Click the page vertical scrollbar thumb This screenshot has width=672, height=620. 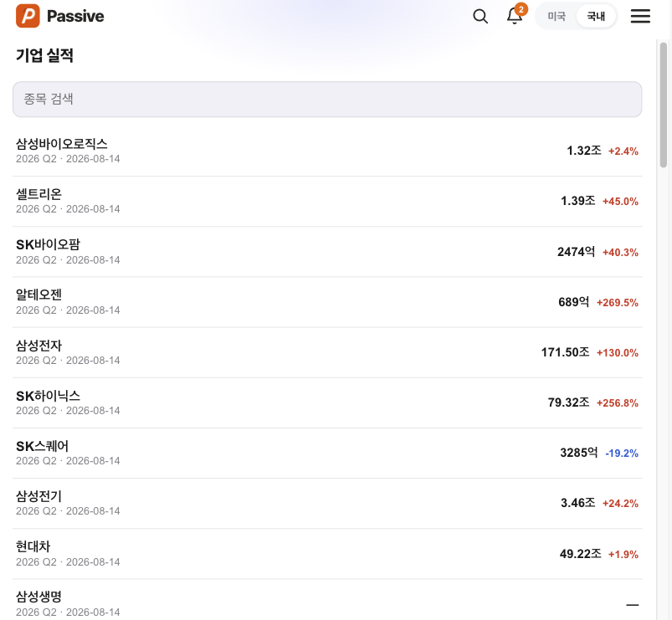coord(664,105)
